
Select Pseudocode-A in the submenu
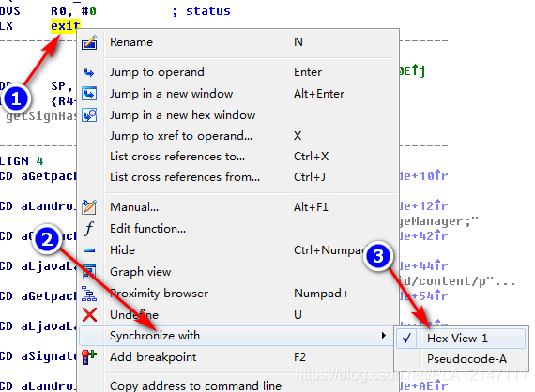click(x=461, y=359)
